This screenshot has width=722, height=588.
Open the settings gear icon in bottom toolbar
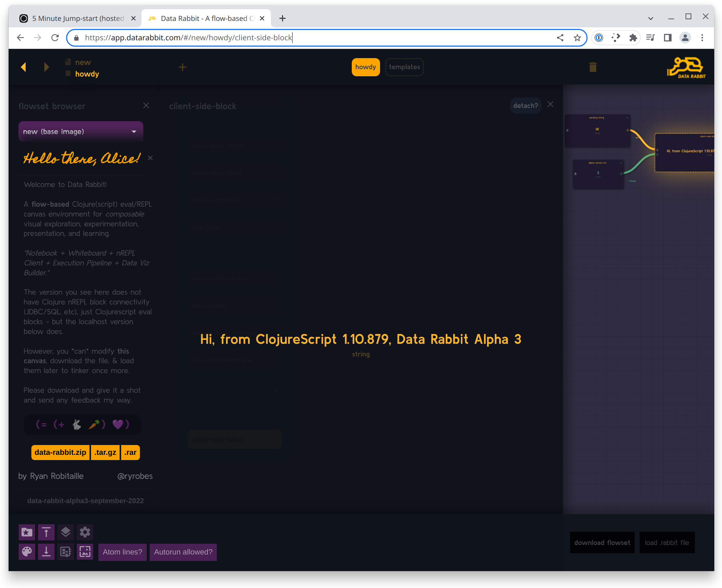[85, 532]
